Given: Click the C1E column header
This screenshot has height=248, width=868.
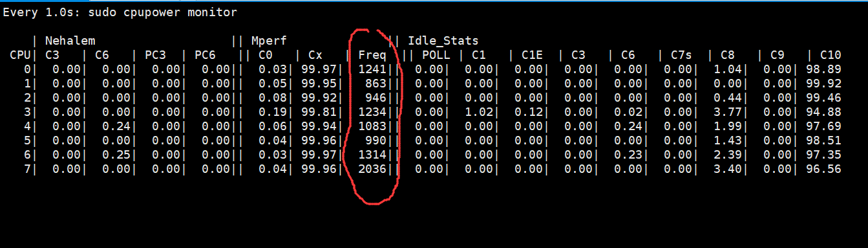Looking at the screenshot, I should tap(532, 56).
